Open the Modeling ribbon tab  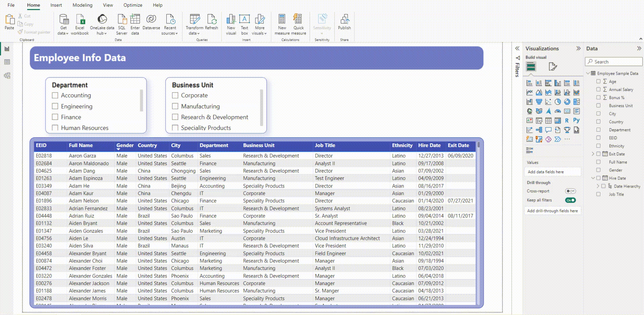point(82,5)
